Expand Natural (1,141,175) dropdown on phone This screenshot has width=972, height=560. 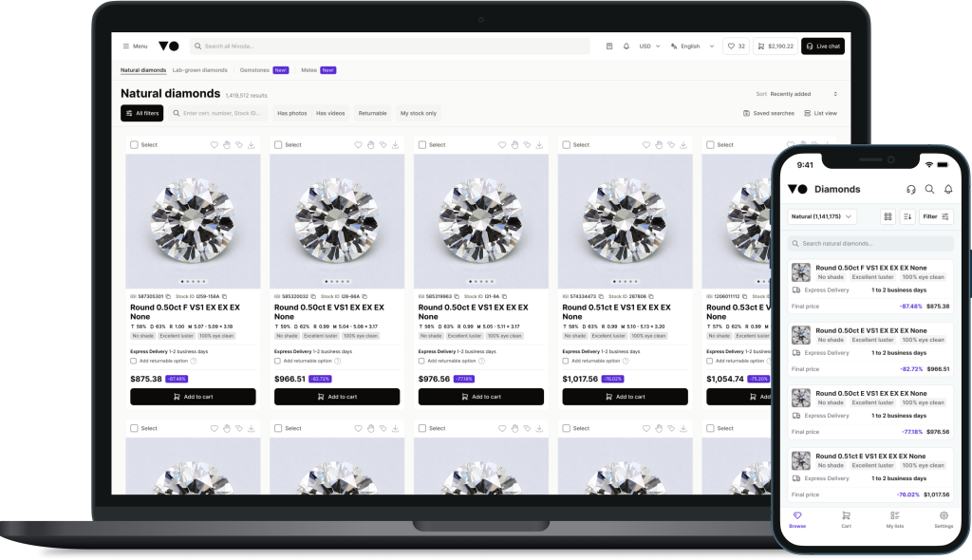click(x=821, y=216)
